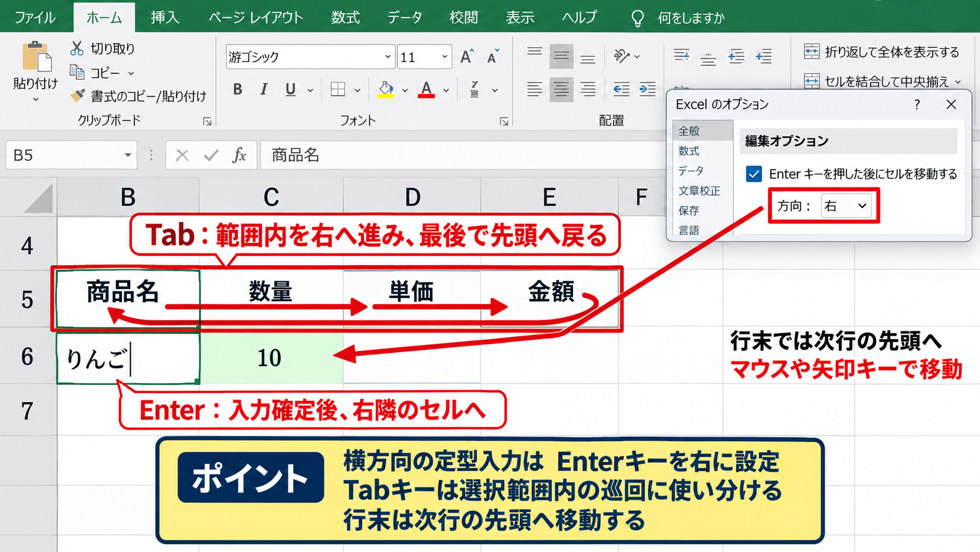Image resolution: width=980 pixels, height=552 pixels.
Task: Click the Excel Options help question mark
Action: tap(917, 104)
